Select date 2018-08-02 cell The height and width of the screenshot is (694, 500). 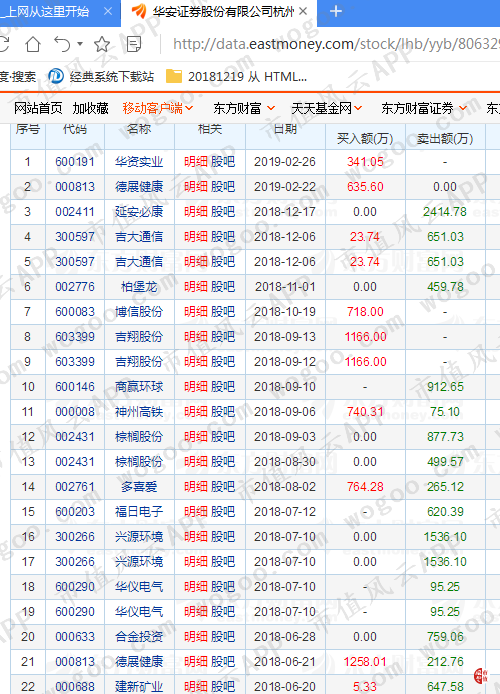[x=285, y=487]
